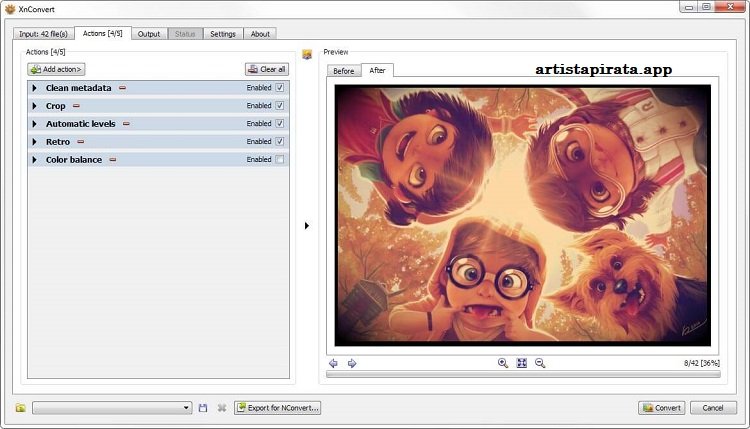
Task: Remove the Automatic levels action with its red minus icon
Action: 126,124
